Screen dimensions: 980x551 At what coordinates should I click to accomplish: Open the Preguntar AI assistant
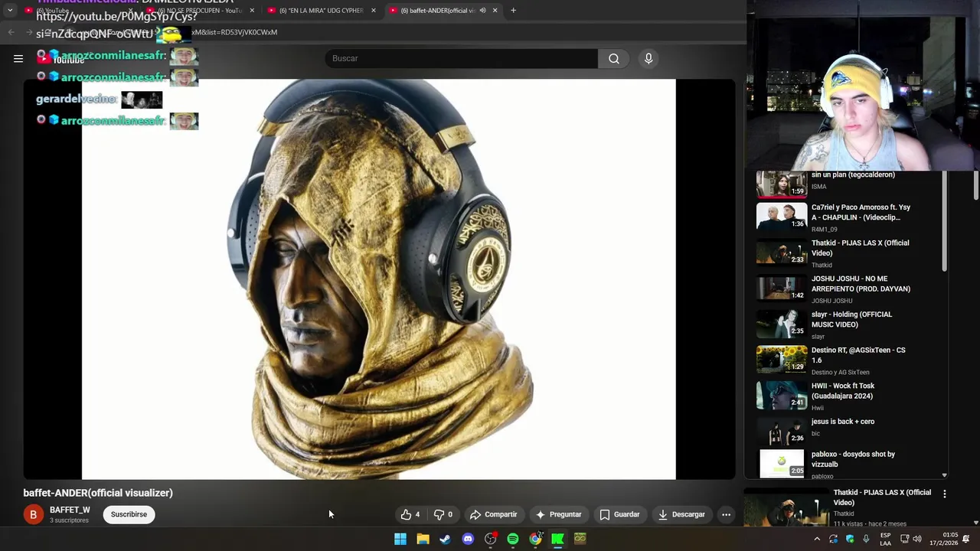558,514
